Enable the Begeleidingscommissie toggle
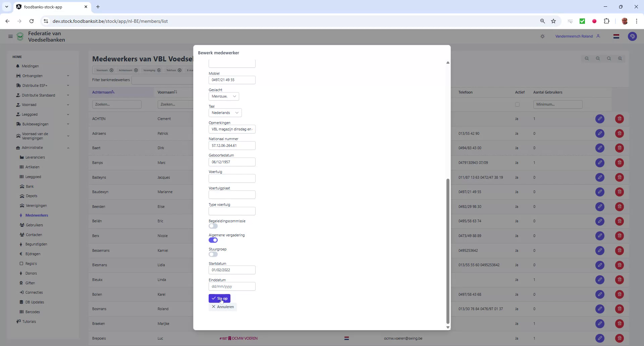Screen dimensions: 644x346 pyautogui.click(x=213, y=226)
